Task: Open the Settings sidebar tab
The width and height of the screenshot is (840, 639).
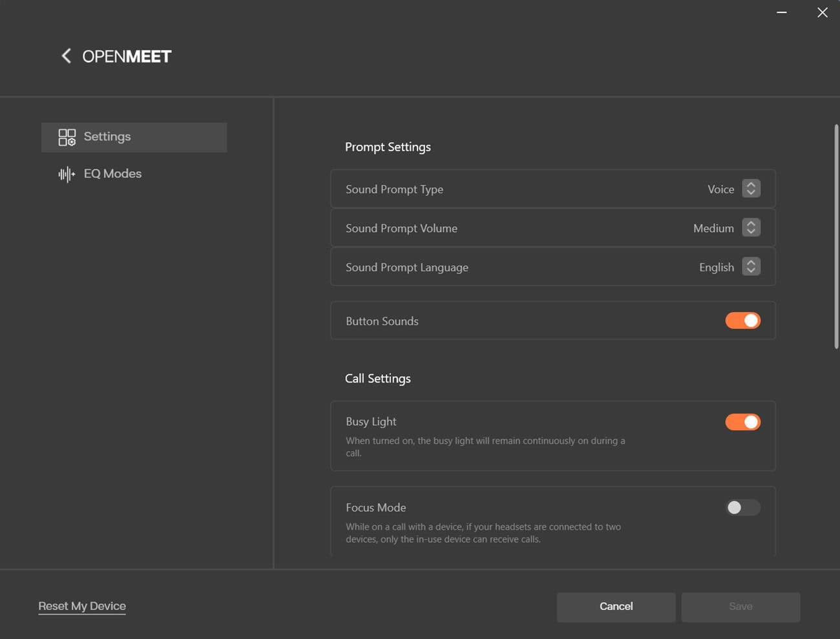Action: 134,137
